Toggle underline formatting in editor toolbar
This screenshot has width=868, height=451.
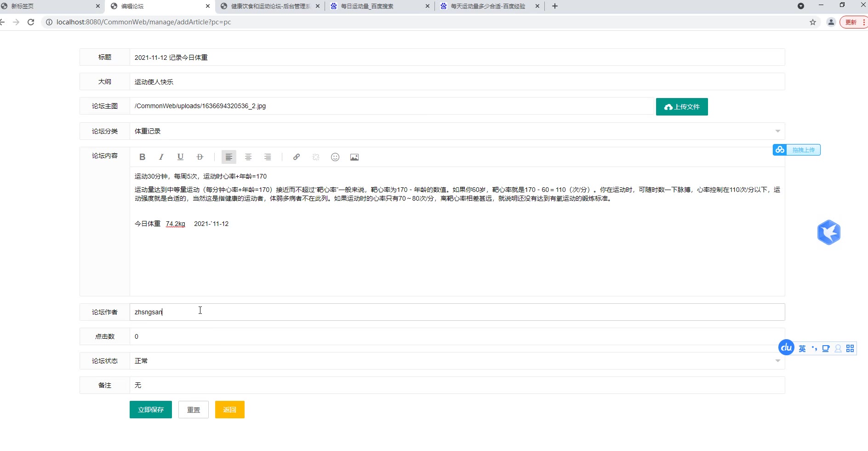(x=180, y=157)
